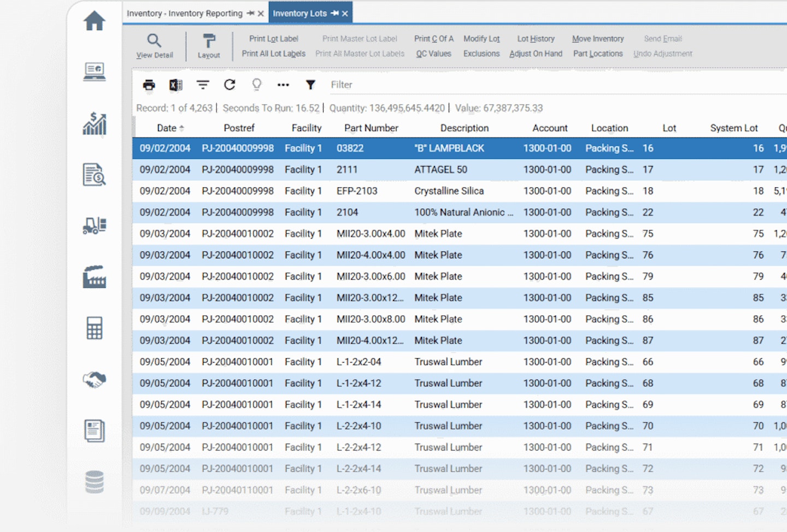The width and height of the screenshot is (787, 532).
Task: Sort by the Lot column header
Action: point(669,128)
